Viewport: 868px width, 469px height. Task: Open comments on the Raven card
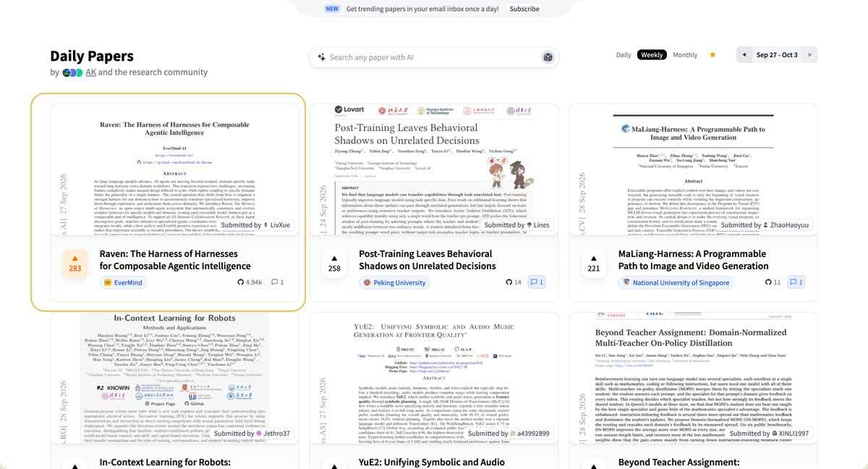pos(278,282)
